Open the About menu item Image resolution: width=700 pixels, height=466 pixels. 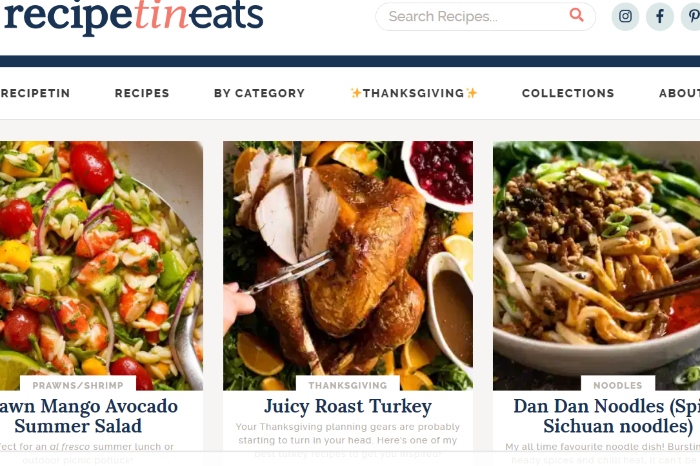tap(679, 93)
